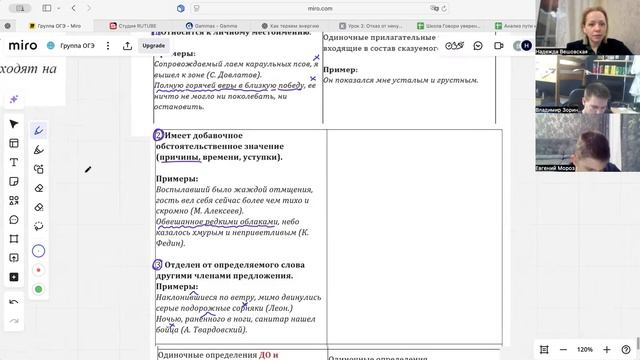
Task: Open the 120% zoom level menu
Action: tap(584, 349)
